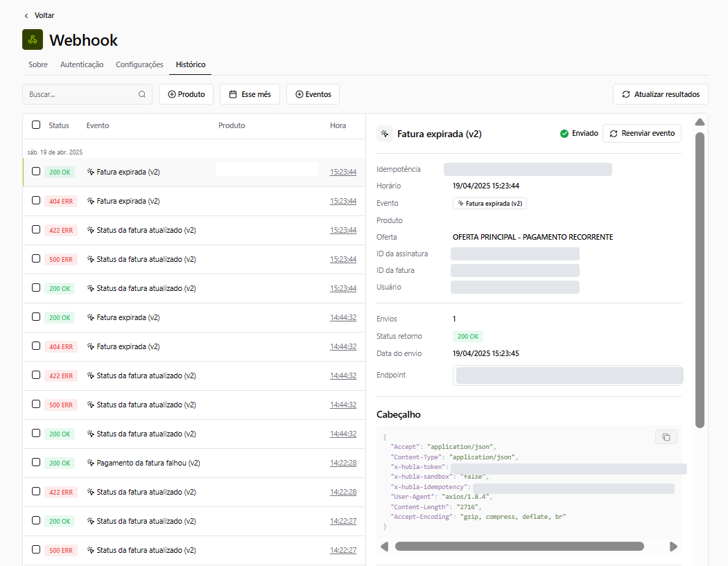Click the magnifier icon in the Buscar field
728x566 pixels.
(142, 94)
